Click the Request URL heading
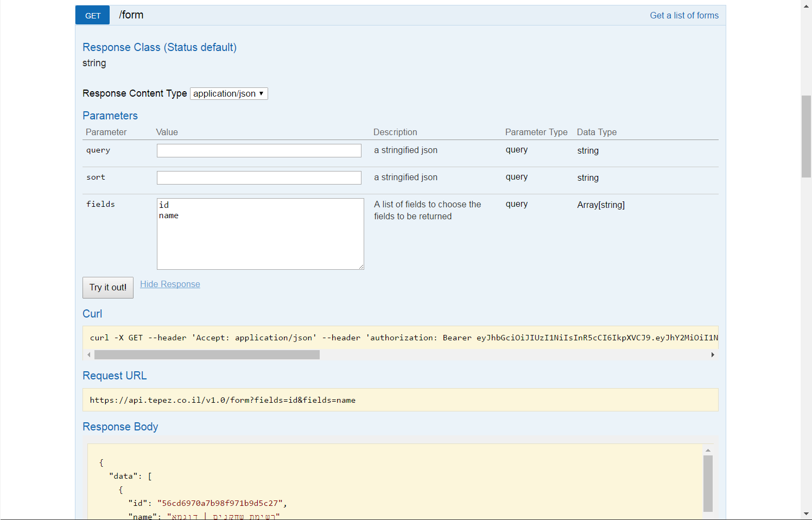 (x=115, y=376)
